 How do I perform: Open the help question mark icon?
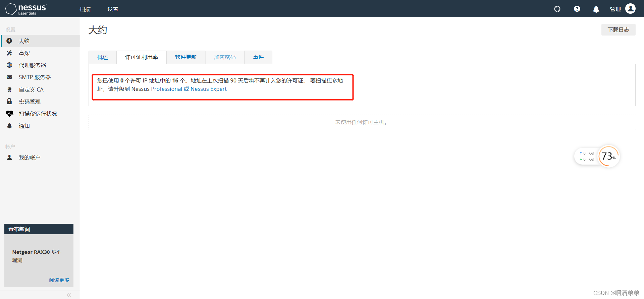(577, 9)
